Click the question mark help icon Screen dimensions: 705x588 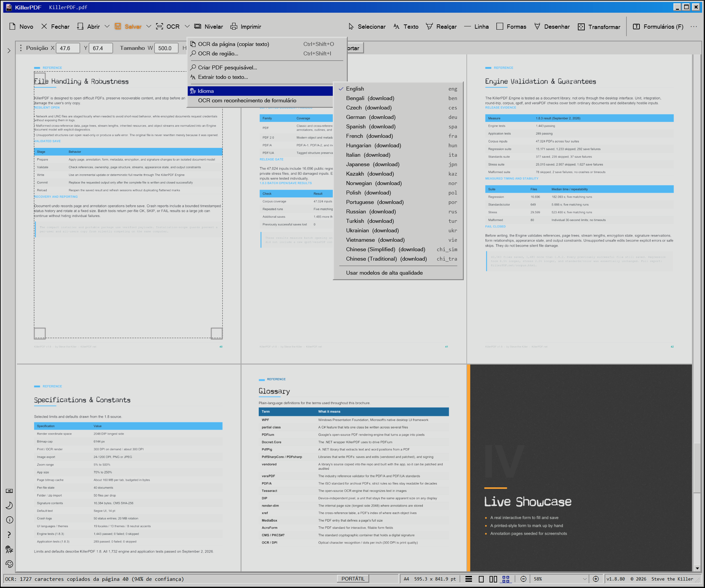click(x=9, y=535)
